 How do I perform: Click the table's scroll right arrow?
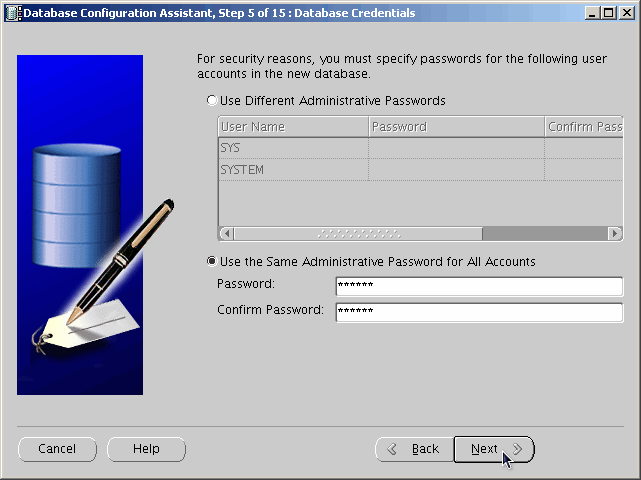(615, 234)
